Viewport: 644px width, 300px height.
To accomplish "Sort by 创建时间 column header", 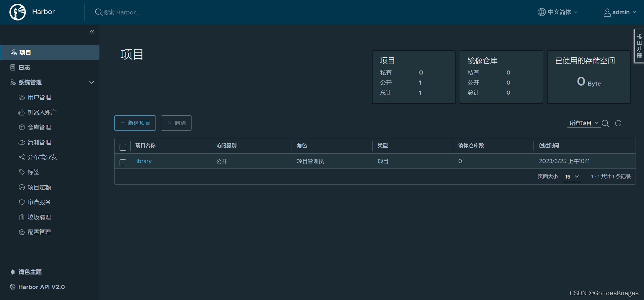I will coord(549,146).
